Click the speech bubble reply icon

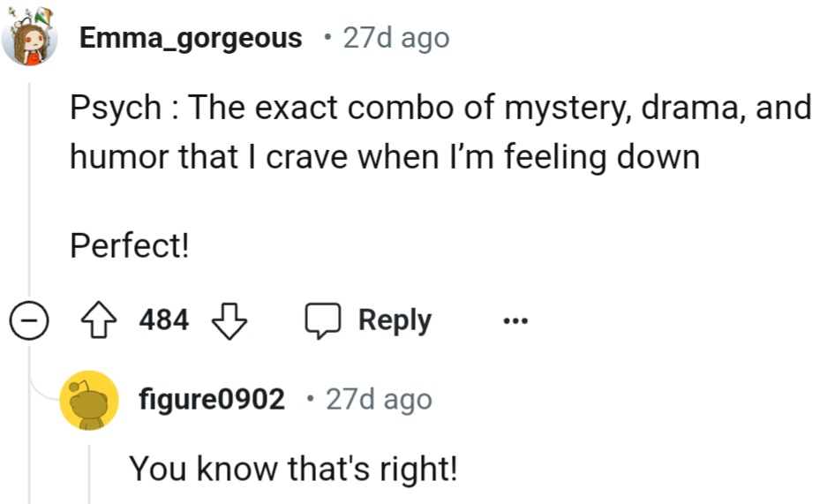click(x=323, y=320)
